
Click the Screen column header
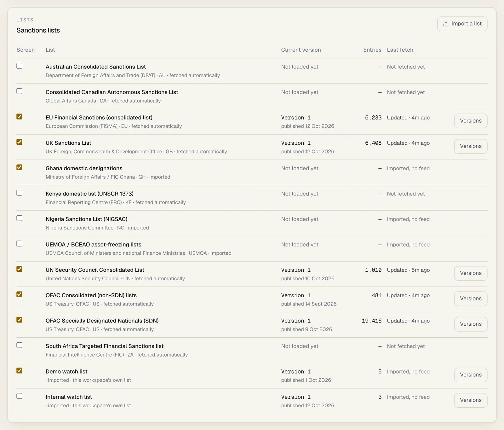click(x=26, y=50)
